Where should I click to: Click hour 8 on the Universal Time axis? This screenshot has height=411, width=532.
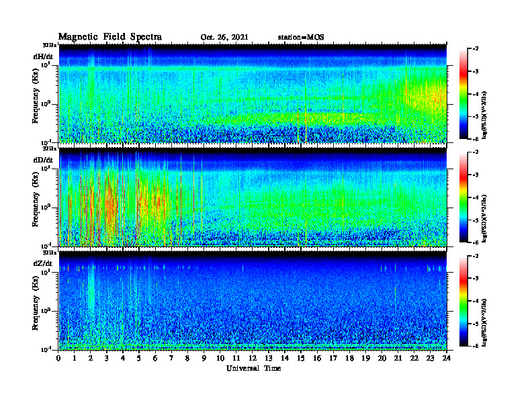pos(187,359)
